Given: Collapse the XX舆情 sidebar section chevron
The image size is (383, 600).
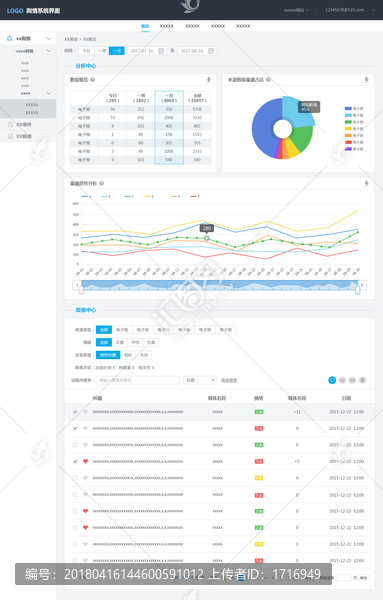Looking at the screenshot, I should coord(49,39).
